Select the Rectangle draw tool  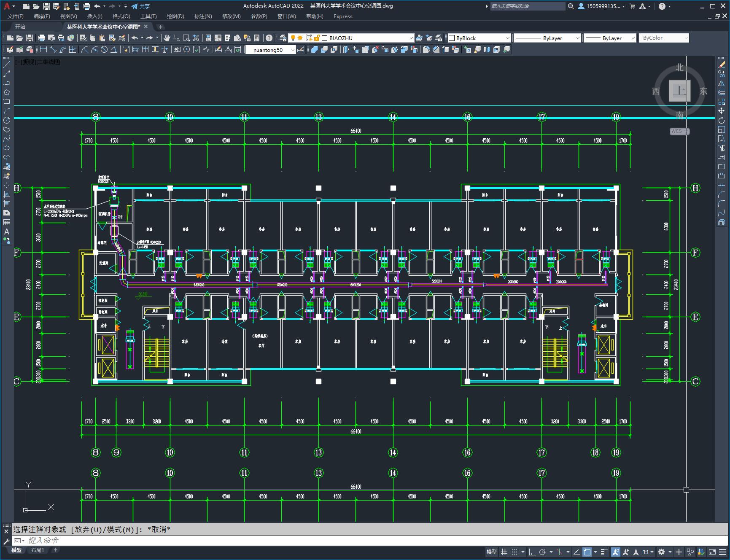pos(7,102)
